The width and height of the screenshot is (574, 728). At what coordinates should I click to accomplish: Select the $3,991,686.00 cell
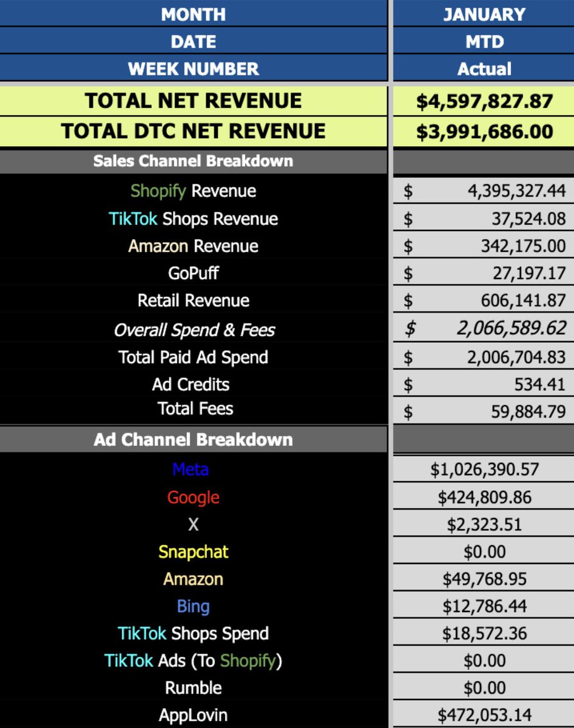(484, 131)
